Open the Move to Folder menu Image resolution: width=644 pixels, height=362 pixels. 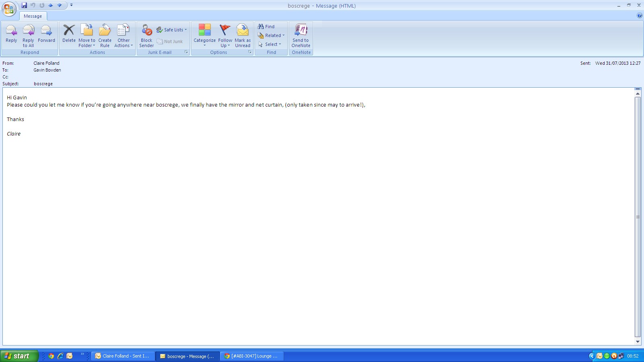[x=87, y=36]
